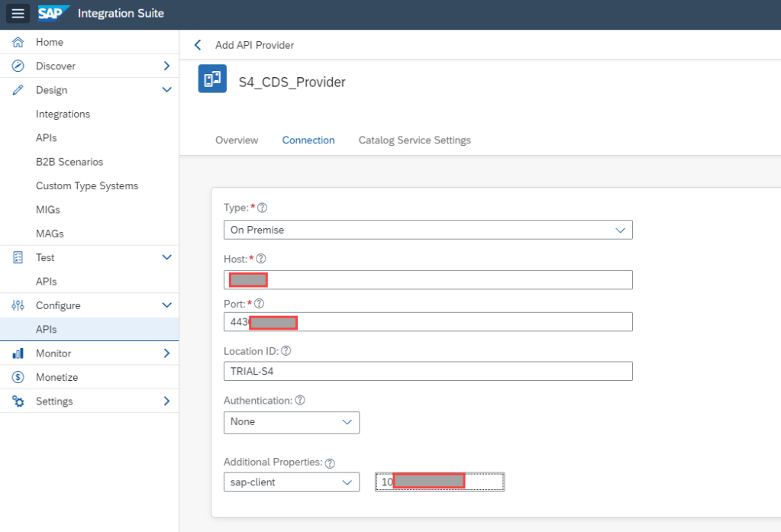Screen dimensions: 781x532
Task: Click the Location ID input field
Action: 428,372
